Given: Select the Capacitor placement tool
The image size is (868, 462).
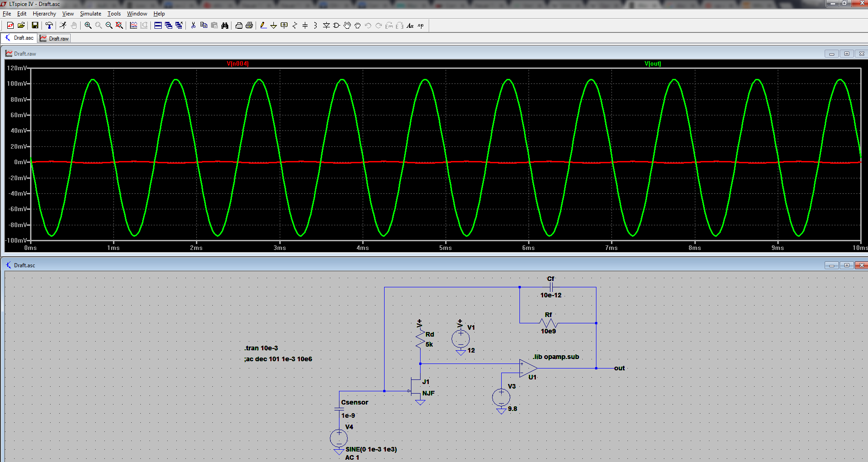Looking at the screenshot, I should tap(305, 26).
